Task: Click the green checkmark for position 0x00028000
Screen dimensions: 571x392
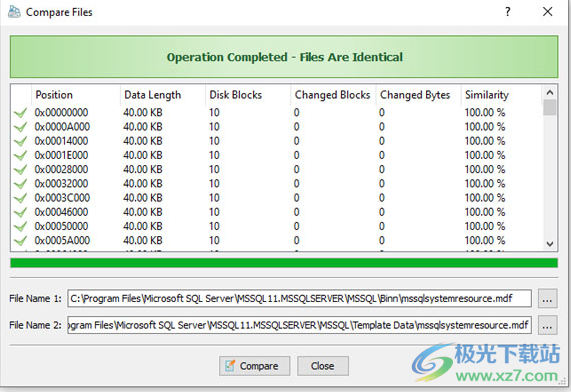Action: pyautogui.click(x=21, y=170)
